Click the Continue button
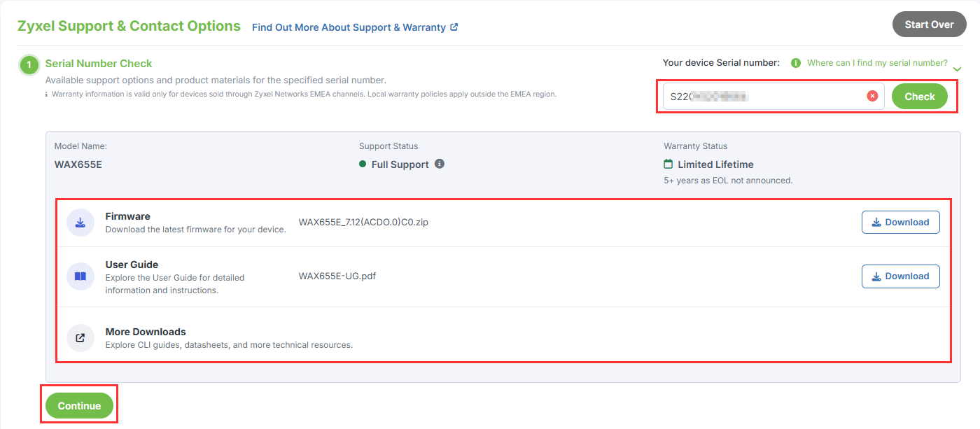This screenshot has height=429, width=980. pos(79,406)
